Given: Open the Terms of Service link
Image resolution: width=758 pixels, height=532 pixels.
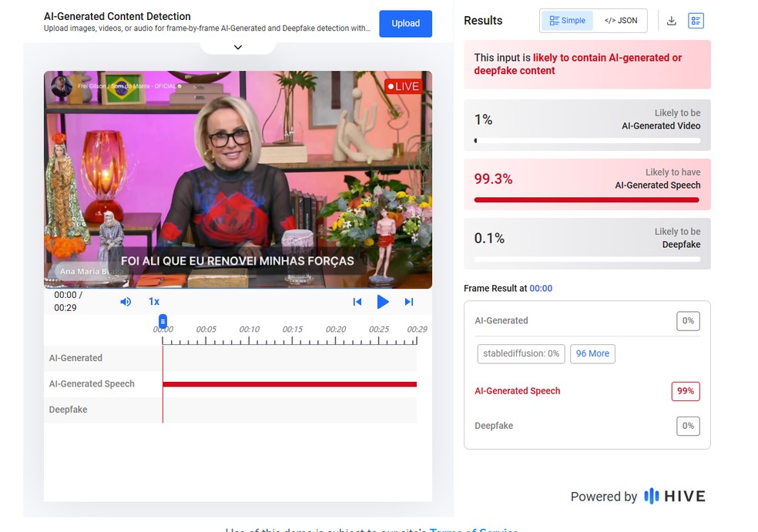Looking at the screenshot, I should point(475,530).
